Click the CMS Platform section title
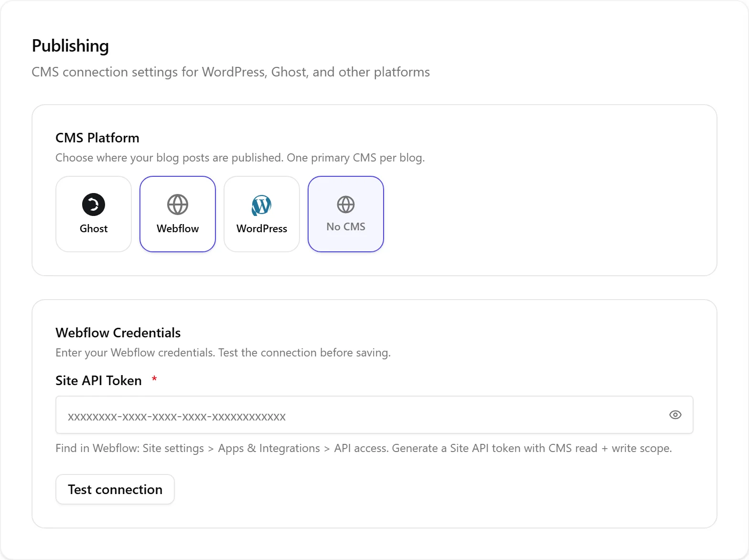This screenshot has width=749, height=560. (x=97, y=138)
